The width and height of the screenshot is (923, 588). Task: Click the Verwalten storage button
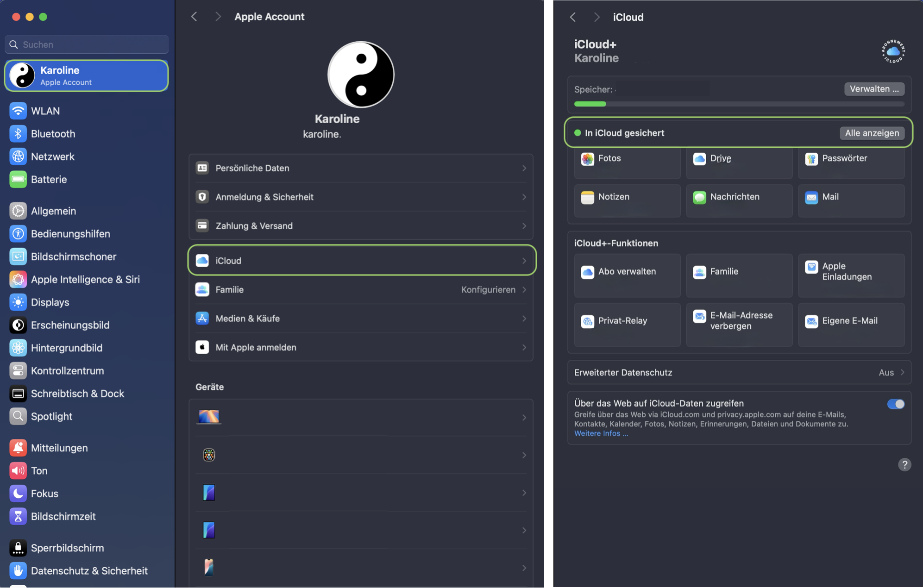(873, 89)
